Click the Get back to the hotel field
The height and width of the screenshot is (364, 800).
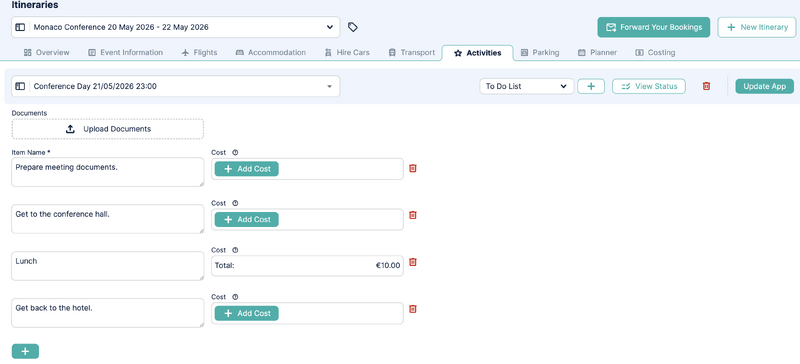(x=108, y=313)
